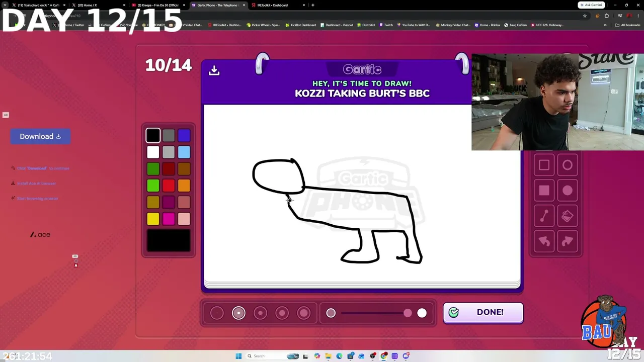Open the Twitch bookmark
The width and height of the screenshot is (644, 362).
pyautogui.click(x=386, y=25)
